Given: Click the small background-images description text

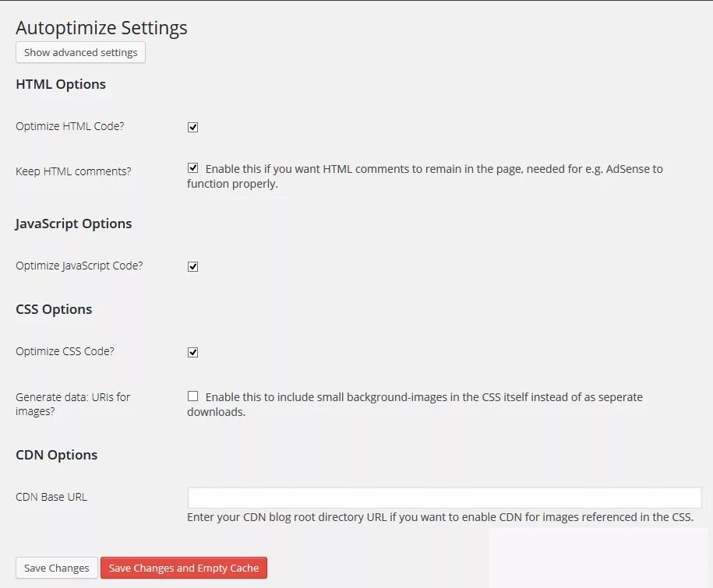Looking at the screenshot, I should 415,404.
